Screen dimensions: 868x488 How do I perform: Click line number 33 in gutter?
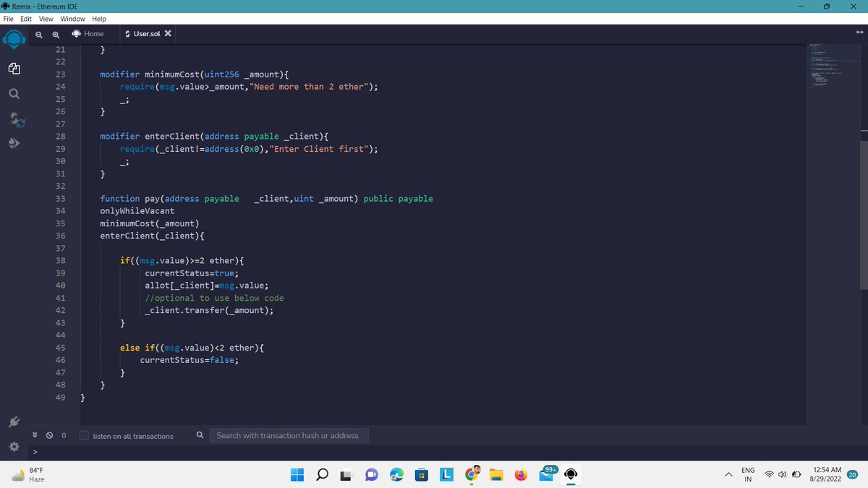pos(60,198)
